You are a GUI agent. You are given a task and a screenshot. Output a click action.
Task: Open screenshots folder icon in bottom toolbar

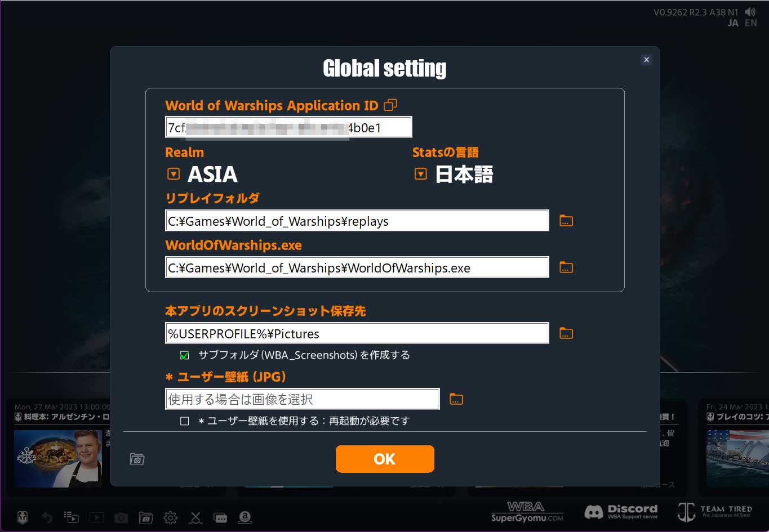pyautogui.click(x=146, y=517)
